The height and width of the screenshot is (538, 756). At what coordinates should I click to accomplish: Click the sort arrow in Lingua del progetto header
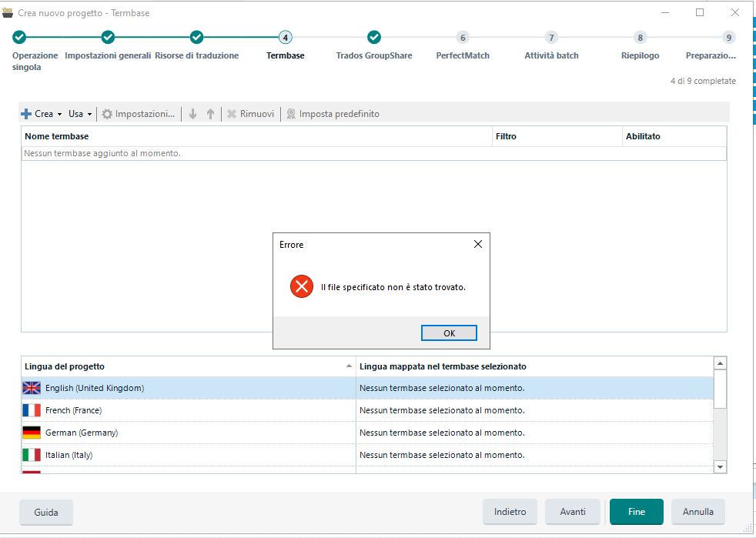click(x=349, y=366)
